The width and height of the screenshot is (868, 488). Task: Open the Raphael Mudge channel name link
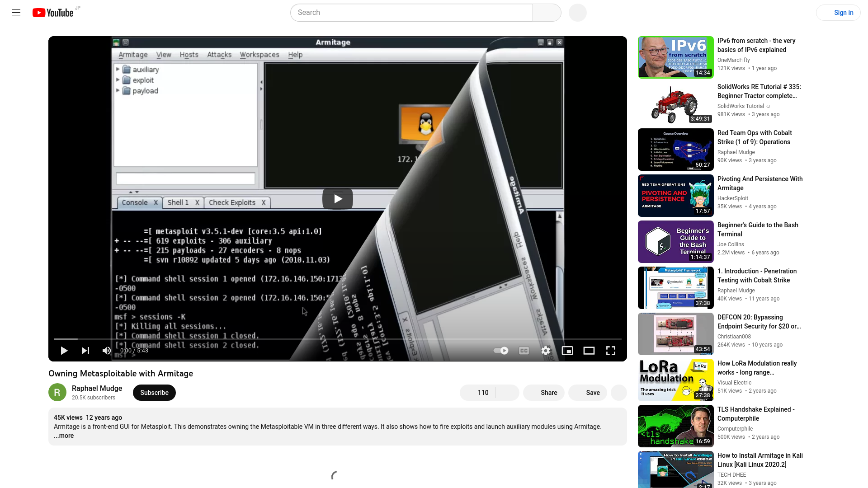point(97,388)
